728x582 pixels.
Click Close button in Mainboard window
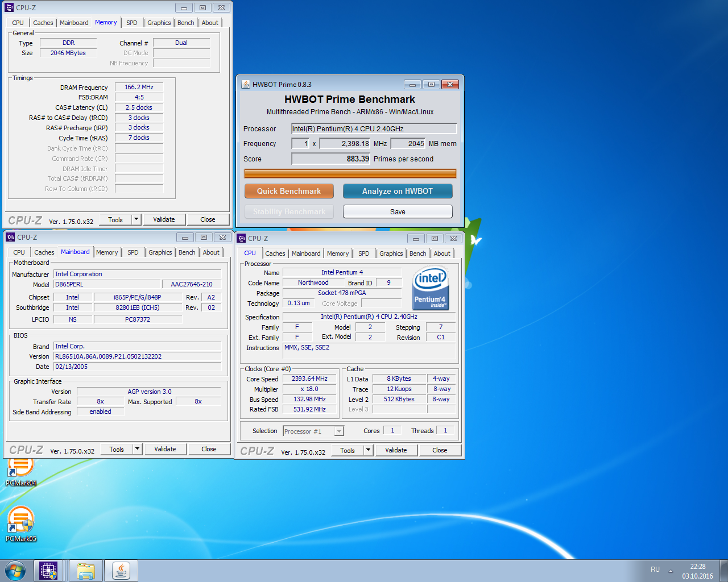coord(209,449)
